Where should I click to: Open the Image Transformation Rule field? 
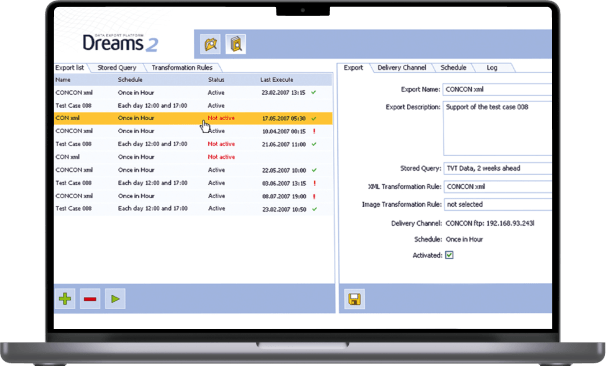point(497,204)
